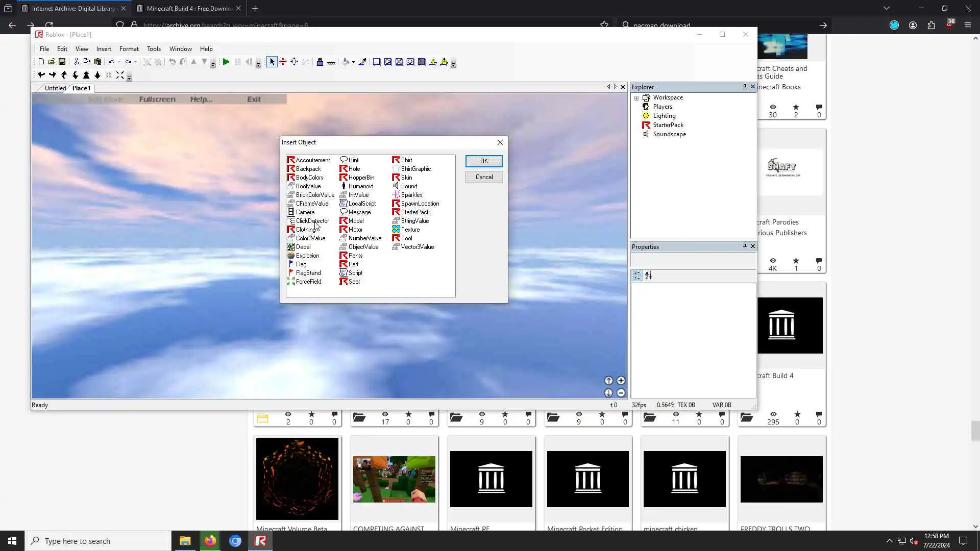Viewport: 980px width, 551px height.
Task: Toggle Explorer panel pin
Action: click(x=745, y=87)
